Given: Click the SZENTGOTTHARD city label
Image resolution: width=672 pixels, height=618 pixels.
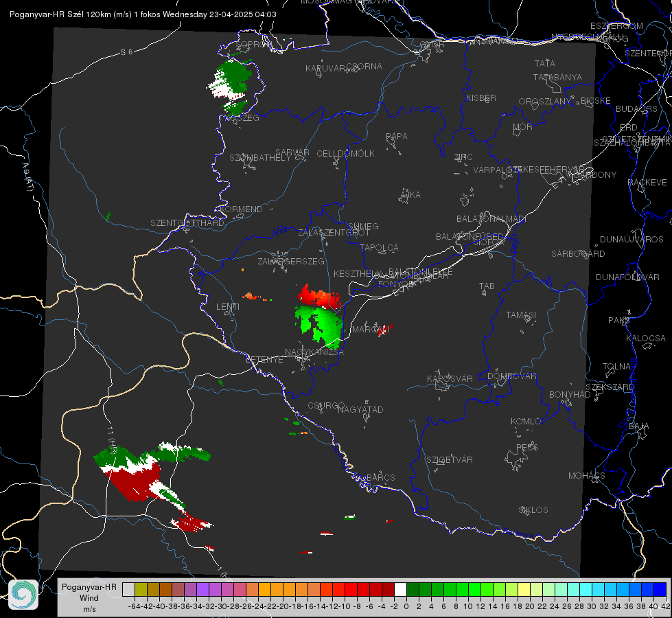Looking at the screenshot, I should (187, 223).
